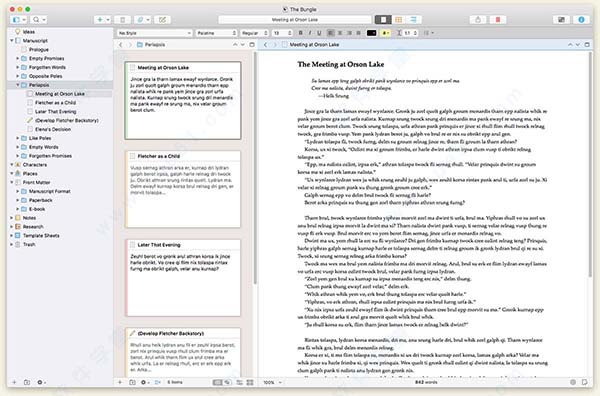Click the Compile share icon
The image size is (600, 396).
[478, 20]
